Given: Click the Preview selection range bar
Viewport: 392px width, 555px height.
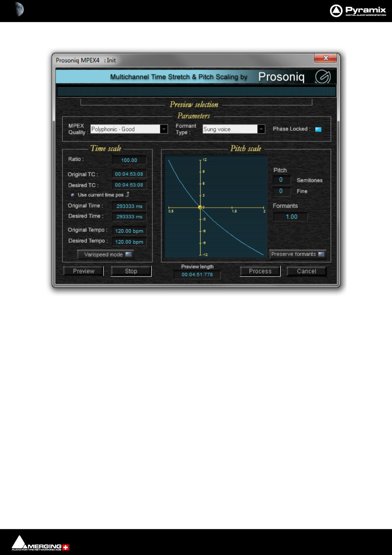Looking at the screenshot, I should tap(196, 91).
